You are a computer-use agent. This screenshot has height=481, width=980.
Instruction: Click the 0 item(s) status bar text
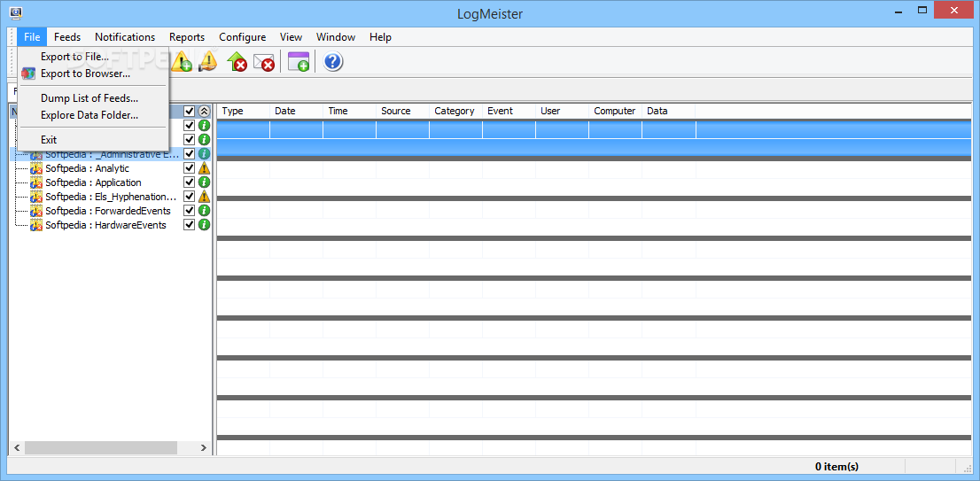(836, 466)
